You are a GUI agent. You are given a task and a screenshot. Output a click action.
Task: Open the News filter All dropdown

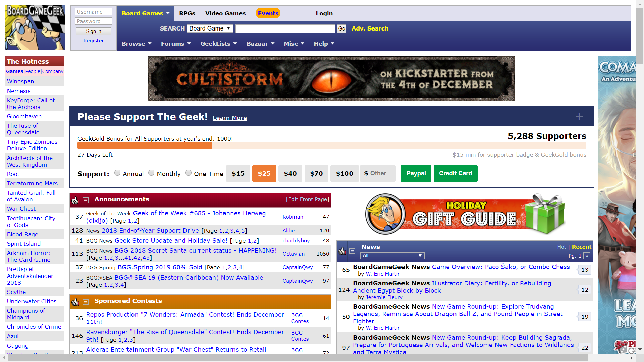tap(392, 256)
